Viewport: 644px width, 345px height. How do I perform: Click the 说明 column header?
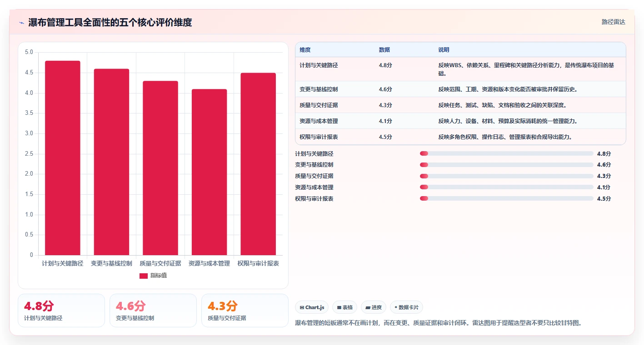click(444, 50)
